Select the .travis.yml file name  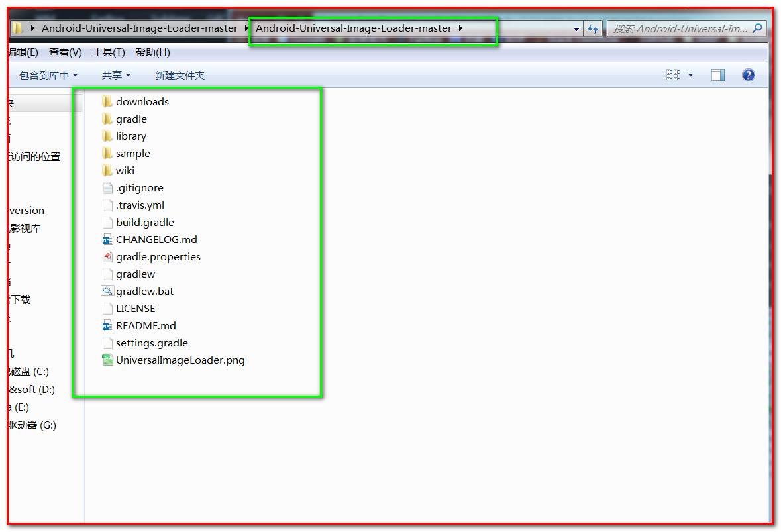[x=140, y=205]
